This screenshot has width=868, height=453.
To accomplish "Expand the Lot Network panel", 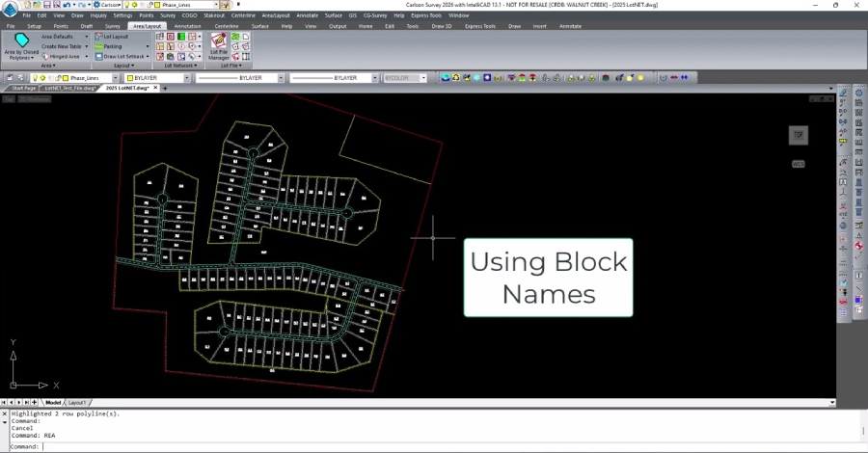I will click(176, 66).
